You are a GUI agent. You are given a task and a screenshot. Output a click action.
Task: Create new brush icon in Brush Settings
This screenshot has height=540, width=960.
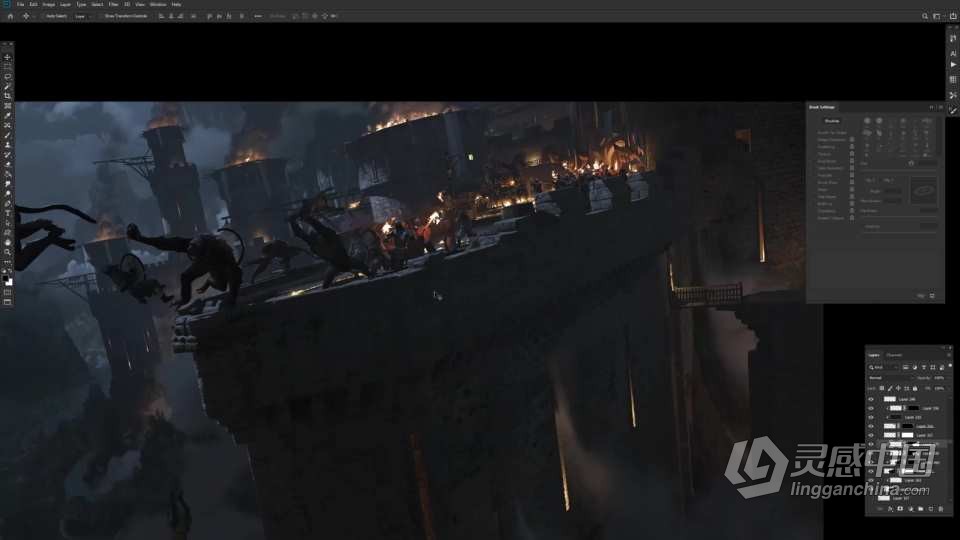(932, 296)
